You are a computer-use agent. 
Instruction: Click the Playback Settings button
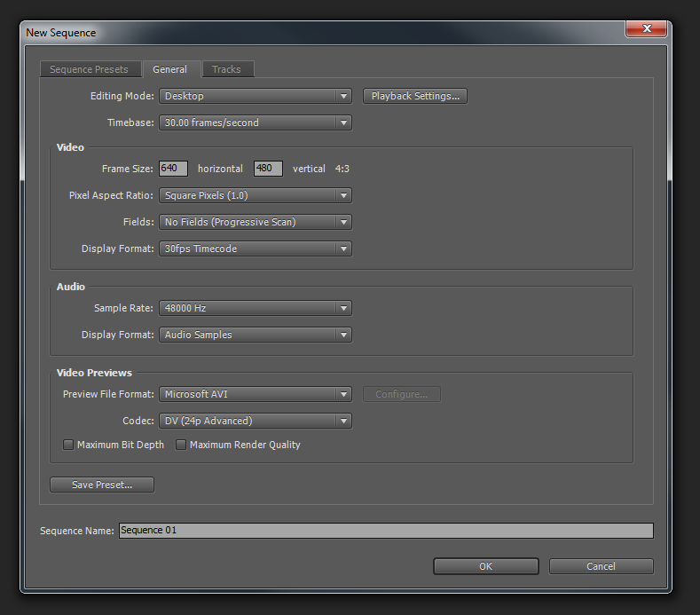pyautogui.click(x=415, y=96)
